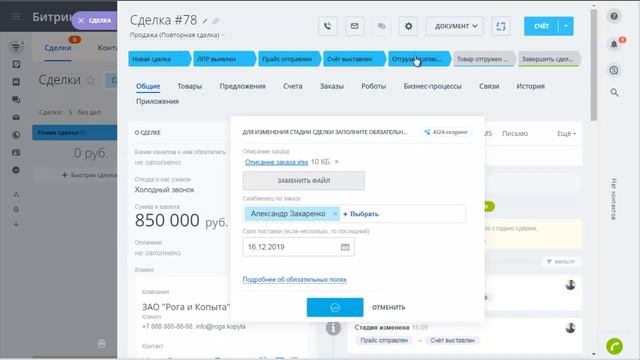Select stage Прайс отправлен
The image size is (640, 360).
(x=289, y=59)
